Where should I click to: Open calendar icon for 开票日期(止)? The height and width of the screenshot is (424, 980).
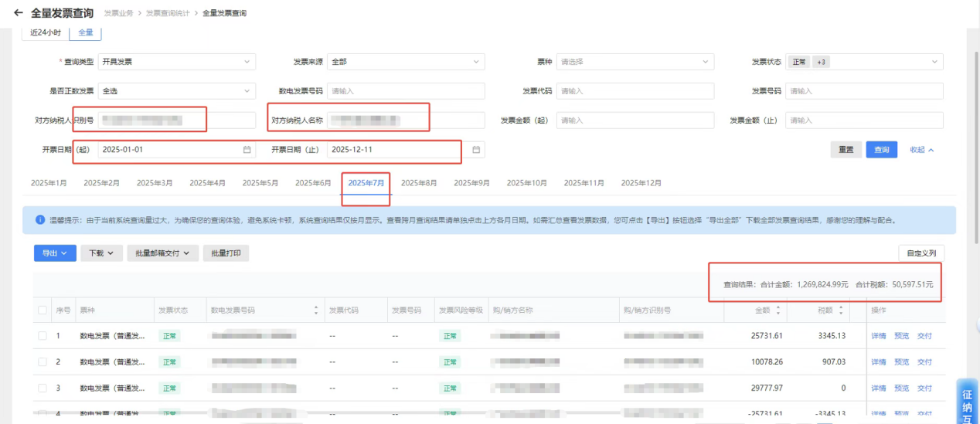476,150
